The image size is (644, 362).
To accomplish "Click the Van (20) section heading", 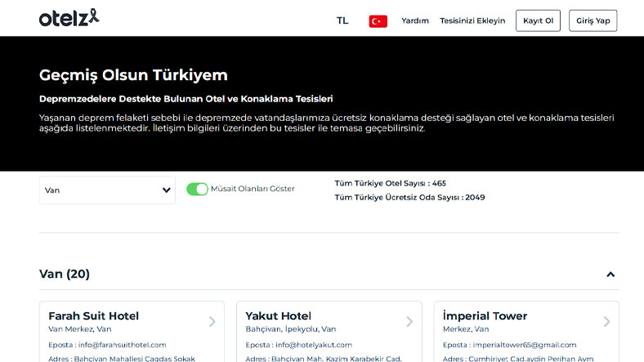I will pos(65,274).
